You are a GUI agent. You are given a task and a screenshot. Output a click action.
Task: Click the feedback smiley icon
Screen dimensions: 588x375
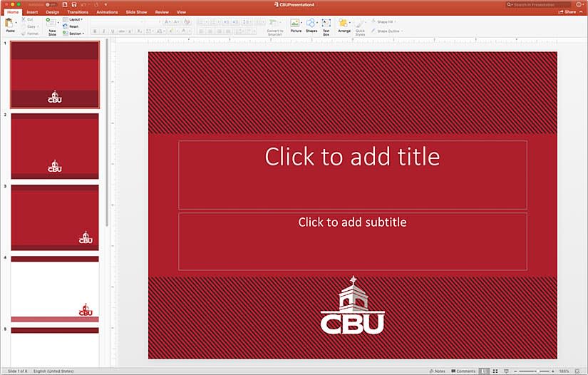[x=579, y=4]
